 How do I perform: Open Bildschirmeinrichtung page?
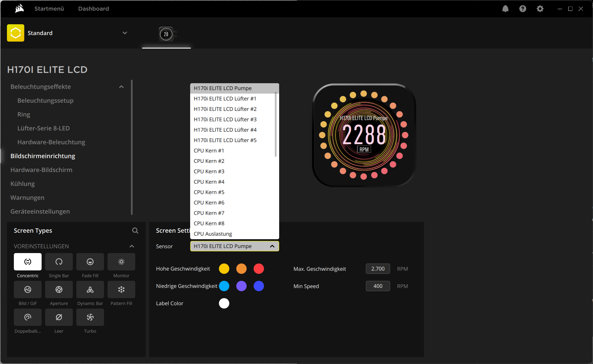(x=43, y=156)
